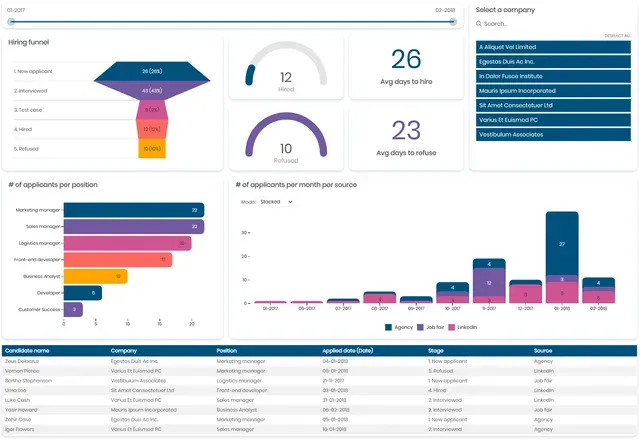
Task: Sort by Applied date (Date) header
Action: tap(348, 351)
